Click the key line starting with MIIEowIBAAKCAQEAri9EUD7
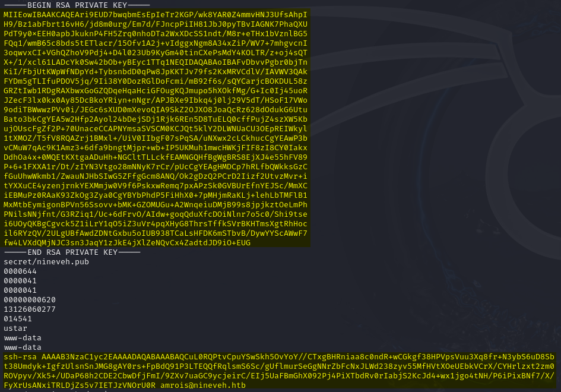This screenshot has width=561, height=392. pyautogui.click(x=156, y=14)
